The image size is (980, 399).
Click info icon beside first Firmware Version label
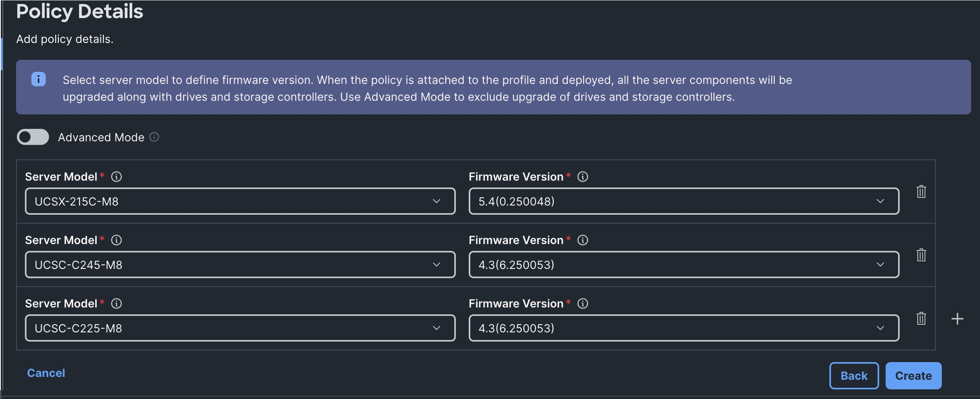tap(582, 177)
